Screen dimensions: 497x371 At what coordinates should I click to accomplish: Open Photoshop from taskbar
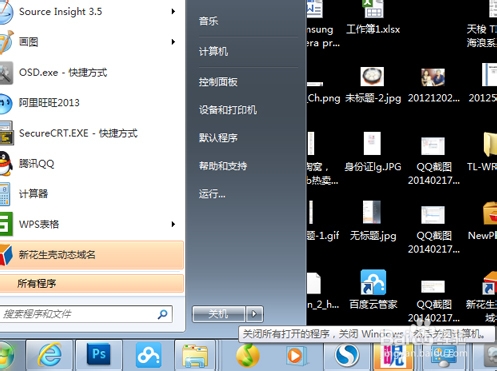point(99,355)
